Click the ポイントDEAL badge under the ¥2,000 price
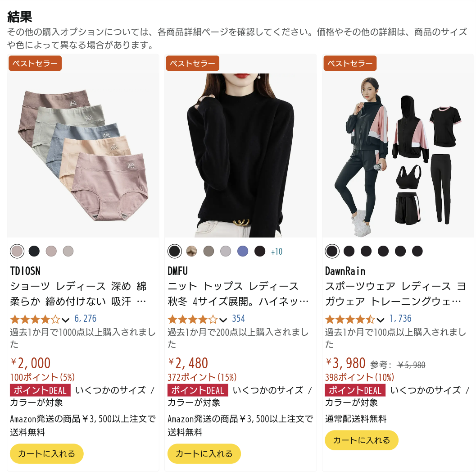476x476 pixels. pos(41,390)
